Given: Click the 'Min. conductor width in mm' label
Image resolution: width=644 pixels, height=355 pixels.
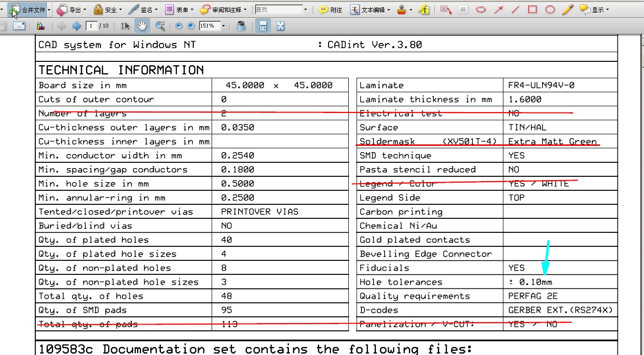Looking at the screenshot, I should click(x=110, y=156).
